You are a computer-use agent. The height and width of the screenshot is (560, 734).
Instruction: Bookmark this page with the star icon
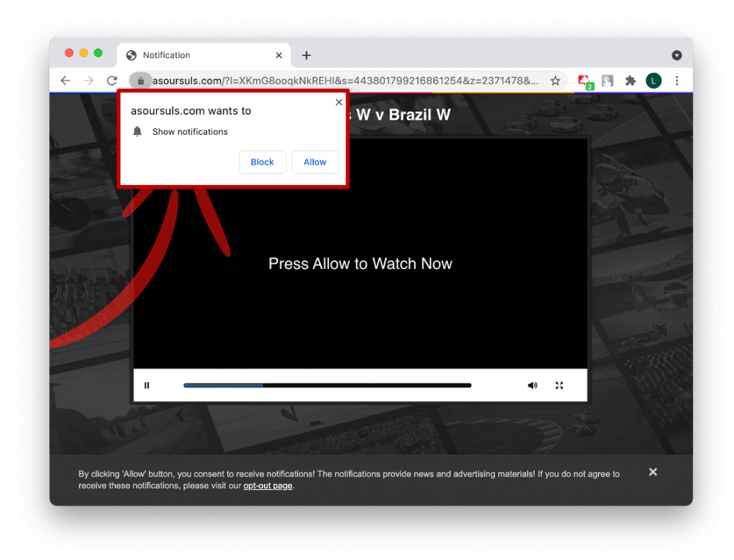[x=555, y=81]
